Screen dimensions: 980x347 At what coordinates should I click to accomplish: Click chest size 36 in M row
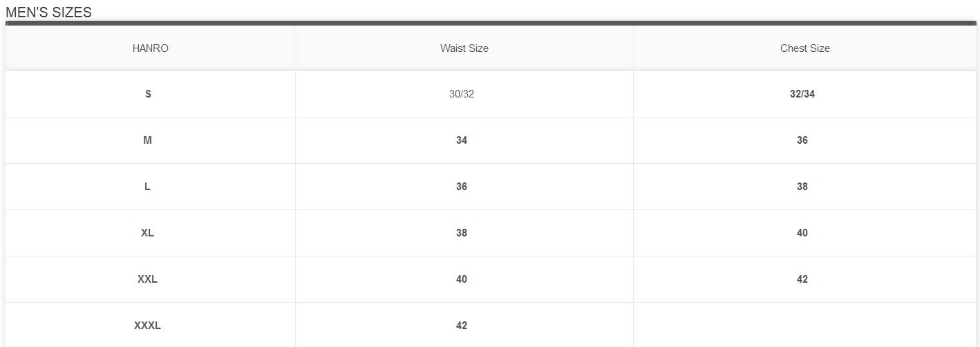tap(802, 140)
